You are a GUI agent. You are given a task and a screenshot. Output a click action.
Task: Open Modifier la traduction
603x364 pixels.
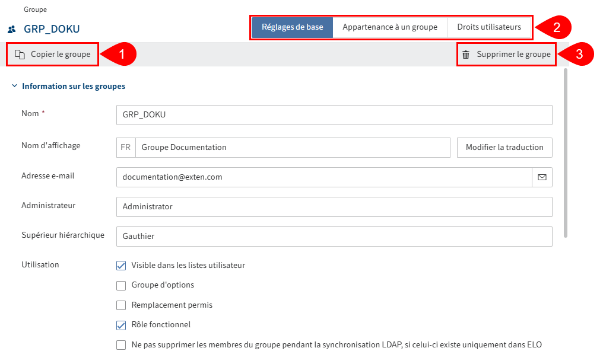504,147
